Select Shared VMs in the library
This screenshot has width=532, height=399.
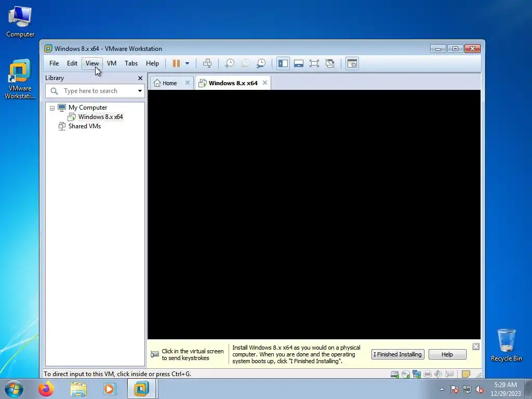[x=85, y=126]
